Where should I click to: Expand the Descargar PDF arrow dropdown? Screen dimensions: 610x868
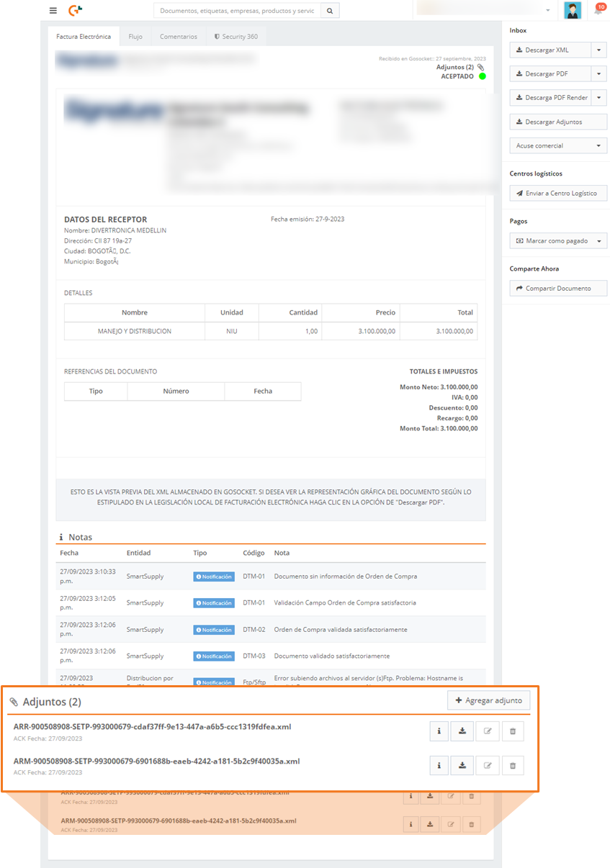point(599,74)
